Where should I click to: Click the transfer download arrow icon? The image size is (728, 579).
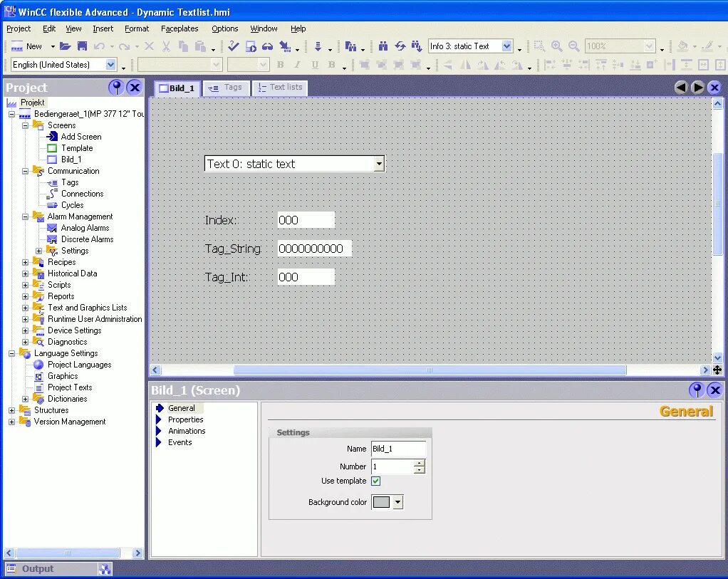pos(318,46)
